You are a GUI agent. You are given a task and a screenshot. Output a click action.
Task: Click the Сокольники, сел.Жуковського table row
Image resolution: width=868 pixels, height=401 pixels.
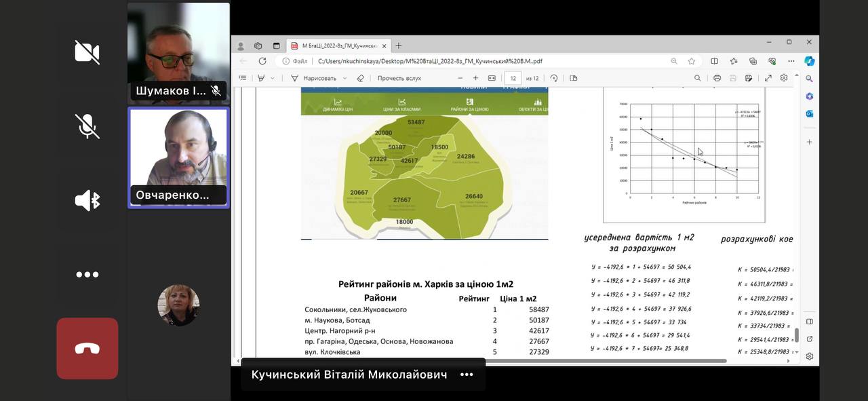click(427, 309)
